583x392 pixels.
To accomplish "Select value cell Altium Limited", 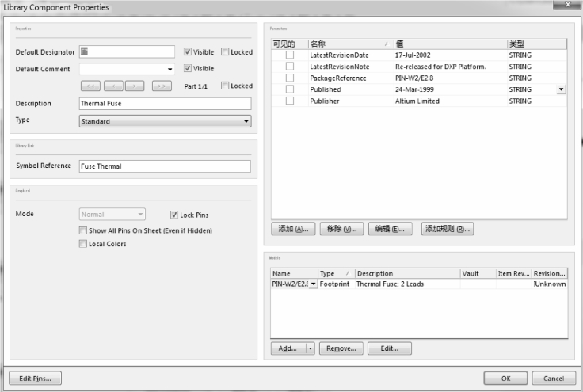I will point(451,101).
